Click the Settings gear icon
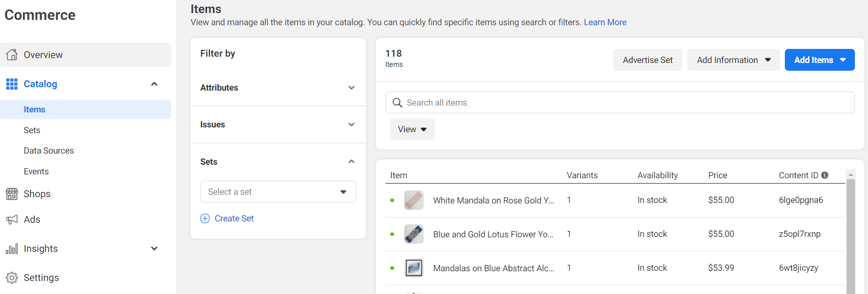The width and height of the screenshot is (868, 294). (x=12, y=278)
